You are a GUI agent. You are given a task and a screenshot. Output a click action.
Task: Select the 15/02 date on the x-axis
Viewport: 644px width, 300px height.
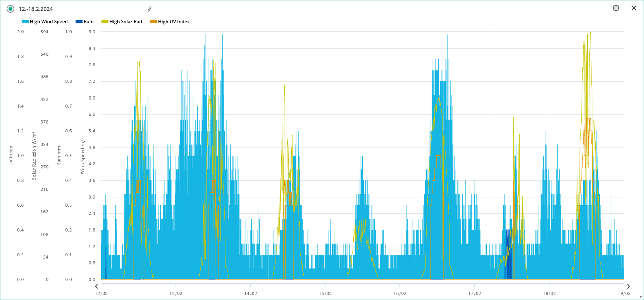coord(325,293)
